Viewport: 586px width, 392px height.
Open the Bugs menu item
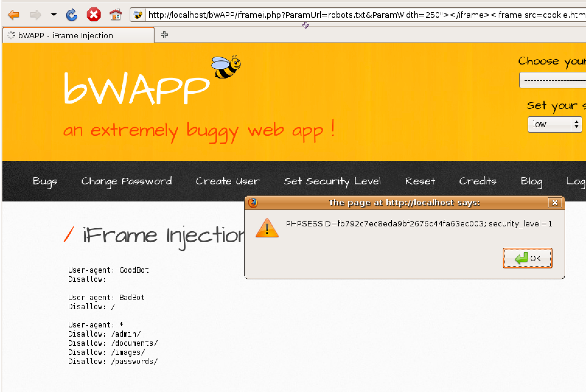45,181
